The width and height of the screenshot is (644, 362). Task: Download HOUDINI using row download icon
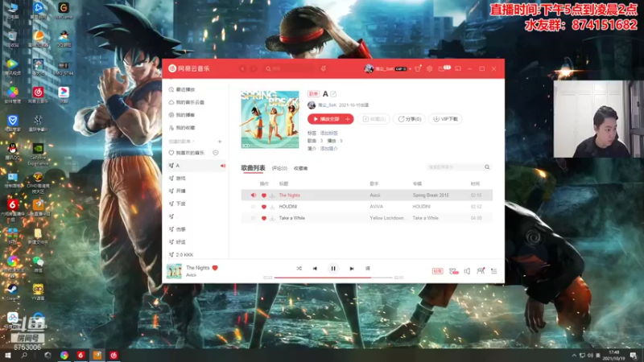(x=272, y=207)
